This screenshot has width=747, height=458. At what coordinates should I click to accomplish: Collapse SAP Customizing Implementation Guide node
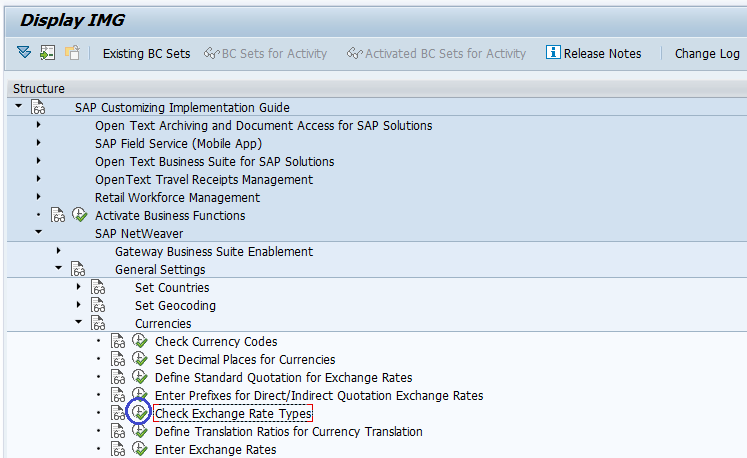[x=19, y=106]
